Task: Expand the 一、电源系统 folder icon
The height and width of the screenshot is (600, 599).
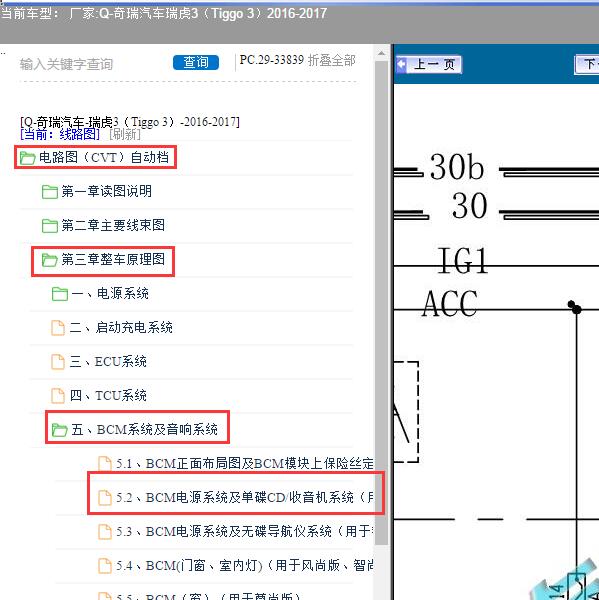Action: (x=60, y=293)
